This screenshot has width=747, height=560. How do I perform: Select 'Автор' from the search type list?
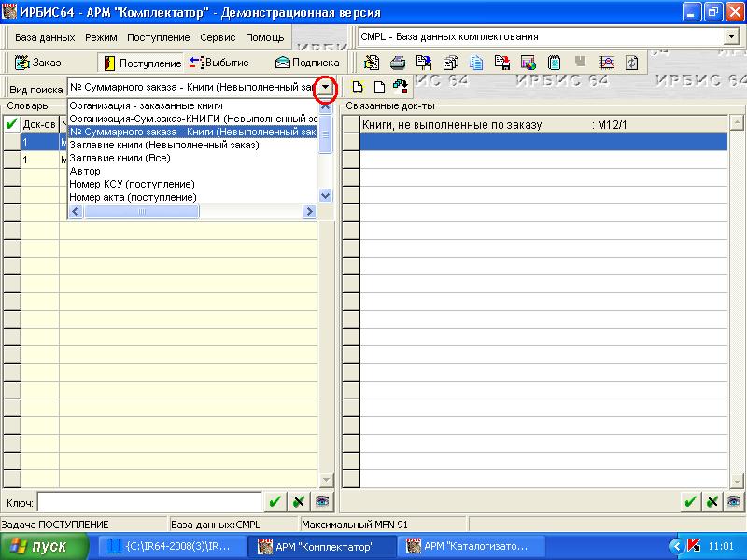coord(85,171)
